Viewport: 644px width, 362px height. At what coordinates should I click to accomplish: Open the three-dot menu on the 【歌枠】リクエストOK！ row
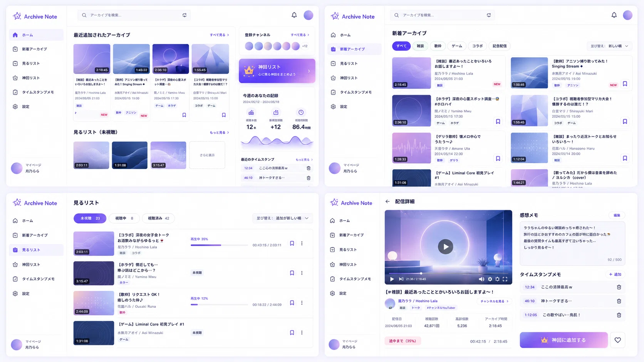302,303
